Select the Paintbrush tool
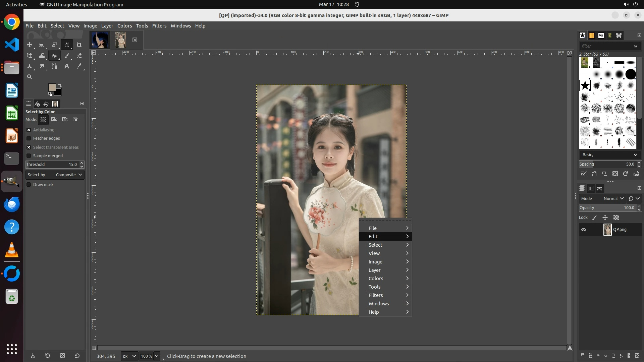This screenshot has width=644, height=362. [x=67, y=56]
